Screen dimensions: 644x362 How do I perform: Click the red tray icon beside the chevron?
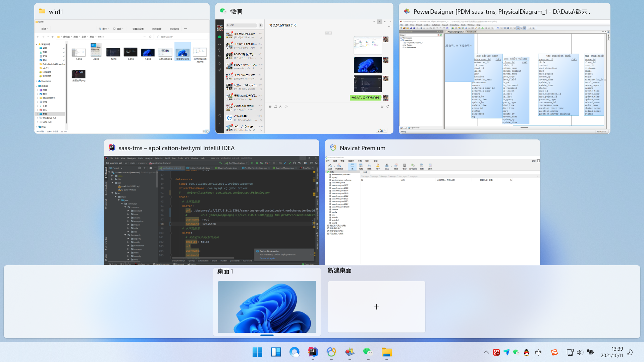tap(496, 352)
